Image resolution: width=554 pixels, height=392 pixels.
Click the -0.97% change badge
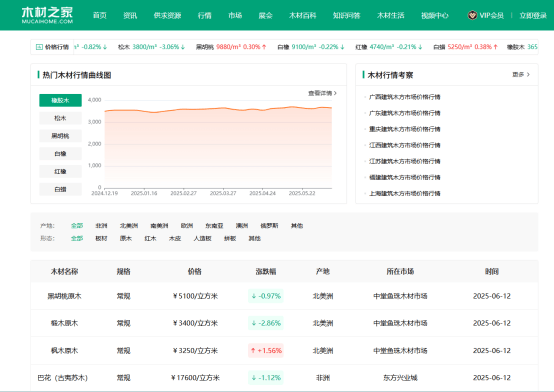(x=266, y=296)
